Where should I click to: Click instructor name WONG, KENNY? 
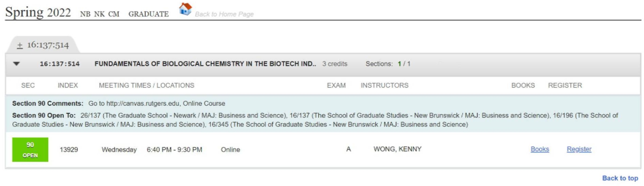[x=397, y=149]
